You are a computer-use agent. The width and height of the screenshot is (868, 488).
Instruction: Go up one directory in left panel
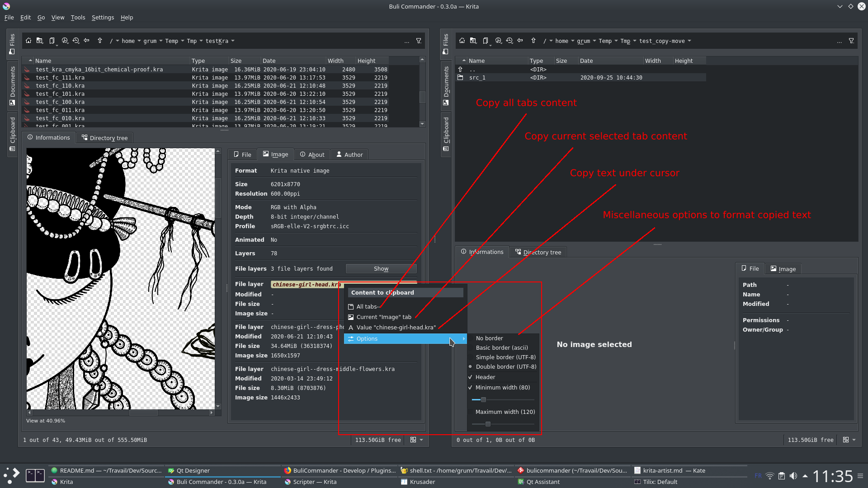click(x=100, y=41)
